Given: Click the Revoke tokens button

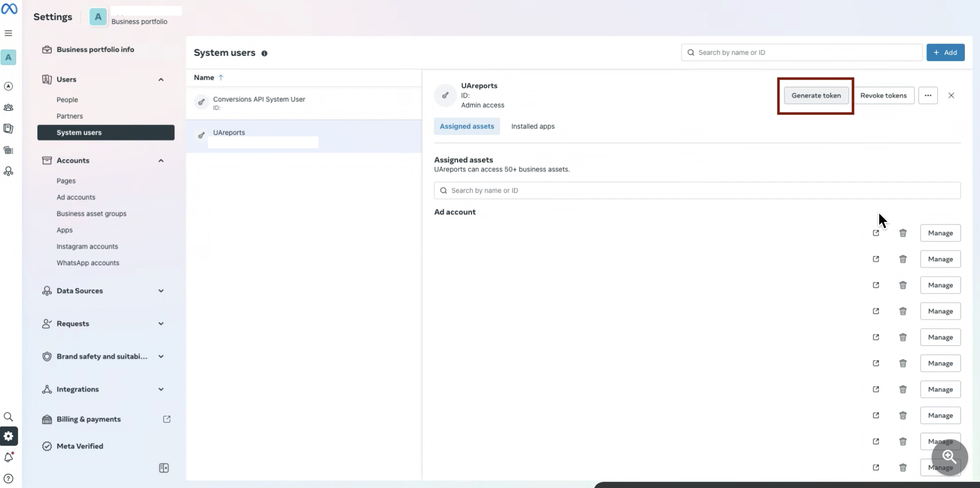Looking at the screenshot, I should [883, 96].
